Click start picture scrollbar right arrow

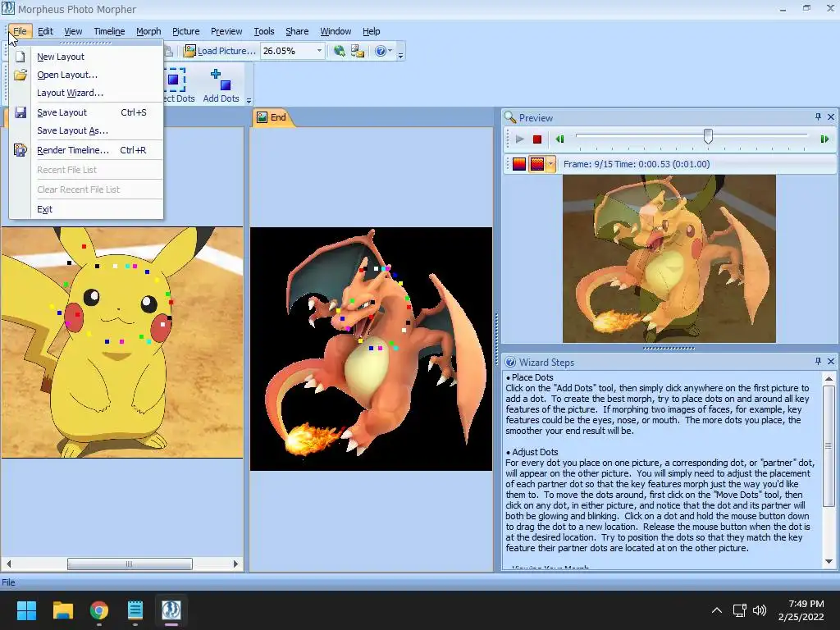coord(235,564)
